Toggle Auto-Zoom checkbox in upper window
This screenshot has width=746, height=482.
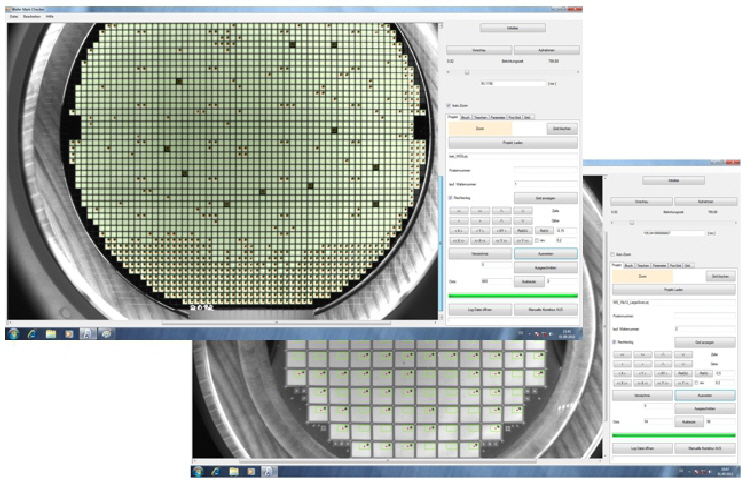pyautogui.click(x=447, y=104)
